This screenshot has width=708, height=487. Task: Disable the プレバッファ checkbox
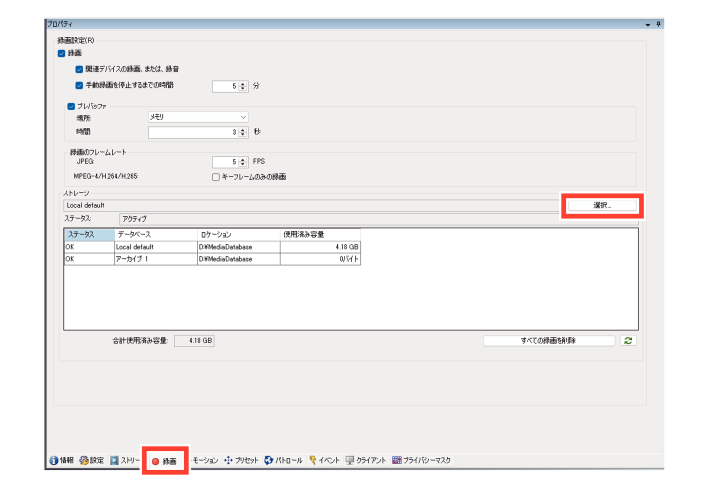click(71, 107)
